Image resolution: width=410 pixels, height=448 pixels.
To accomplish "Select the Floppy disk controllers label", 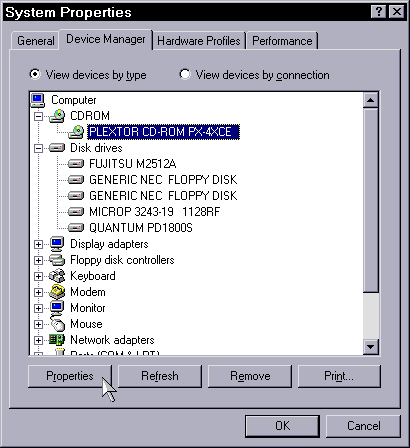I will [122, 260].
